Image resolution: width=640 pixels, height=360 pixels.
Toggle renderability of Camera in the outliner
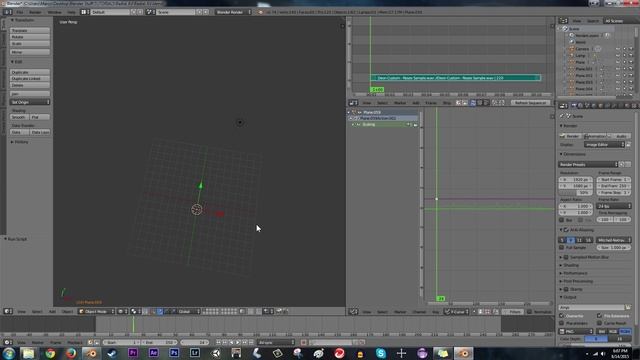point(631,49)
